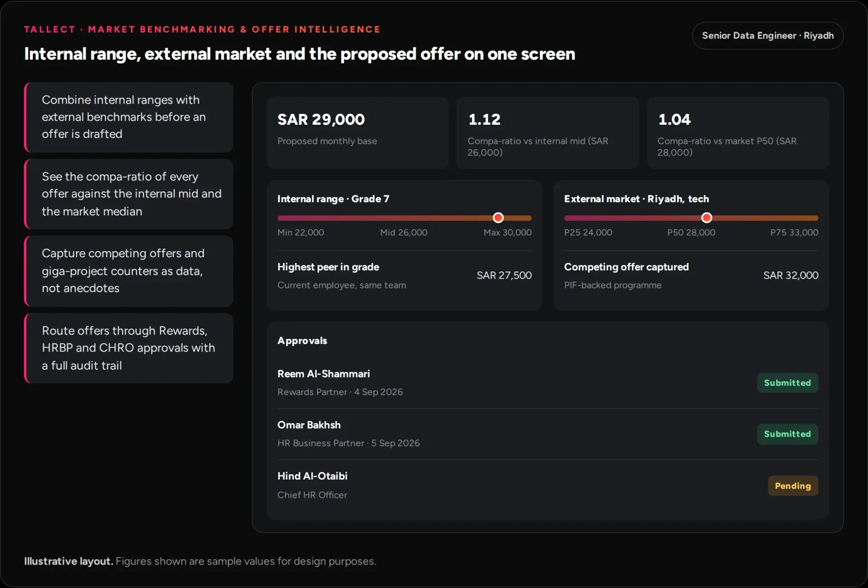Click 'PIF-backed programme' subtitle
The image size is (868, 588).
coord(613,285)
